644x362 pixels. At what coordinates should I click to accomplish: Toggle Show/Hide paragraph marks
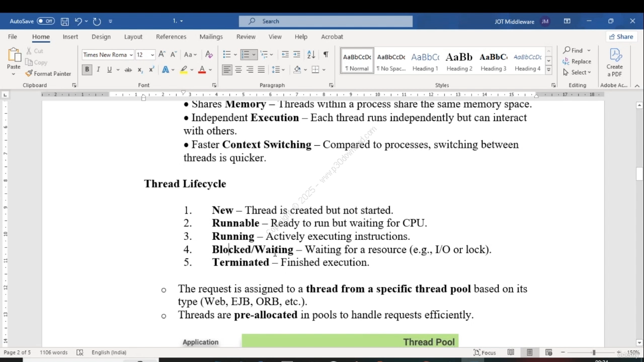(x=326, y=54)
